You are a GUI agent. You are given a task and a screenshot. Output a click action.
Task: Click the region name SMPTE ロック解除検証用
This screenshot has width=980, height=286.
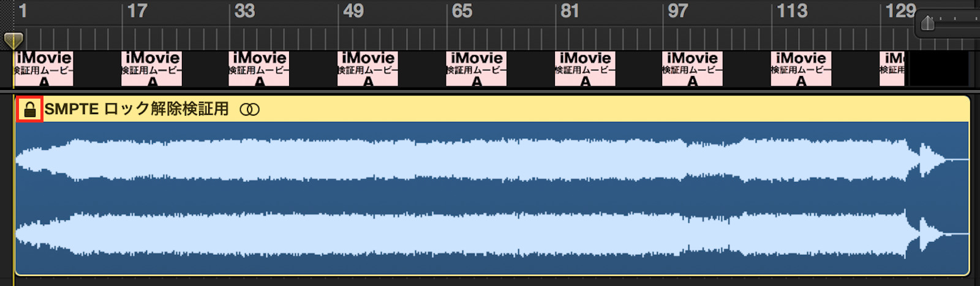pyautogui.click(x=136, y=110)
